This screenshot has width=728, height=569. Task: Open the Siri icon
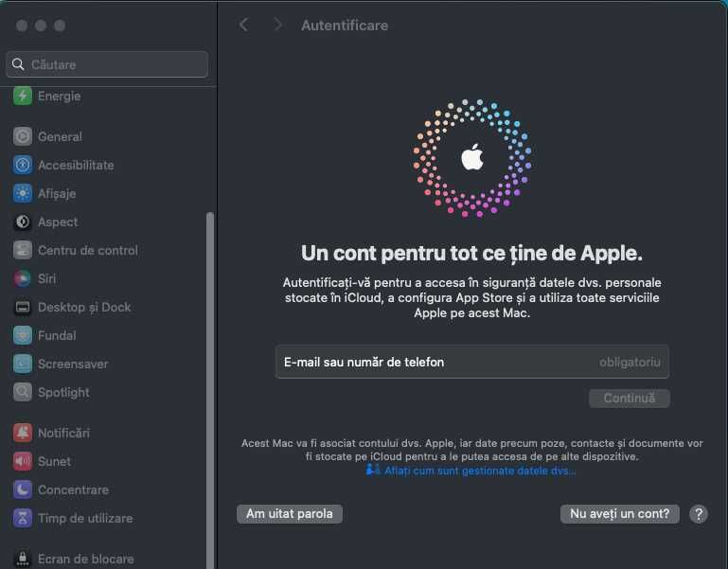tap(23, 278)
